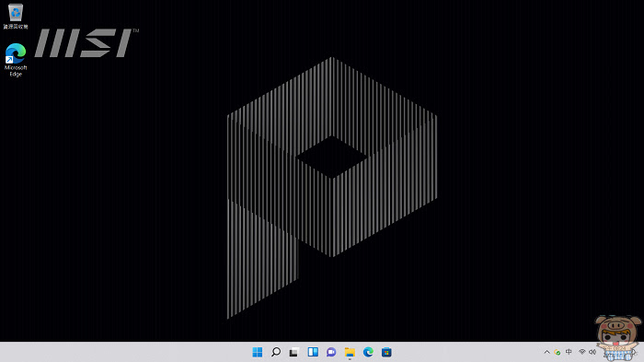Select the Microsoft Edge desktop shortcut

[16, 60]
